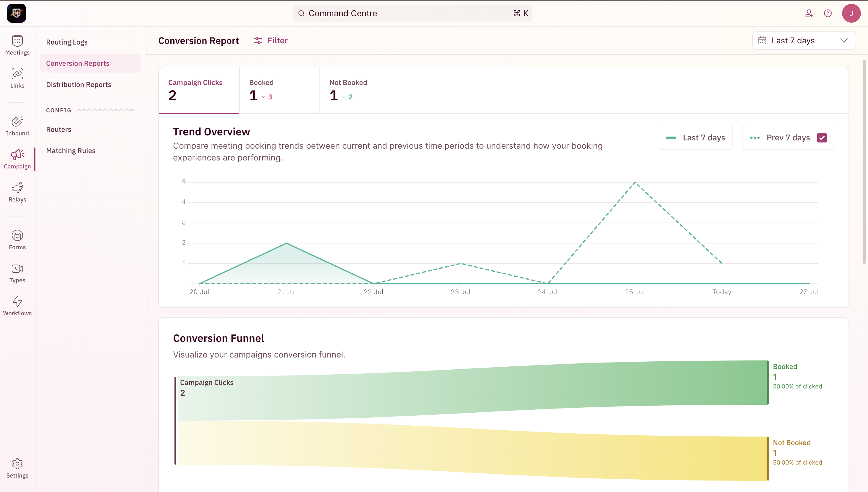
Task: Open Distribution Reports
Action: coord(90,84)
